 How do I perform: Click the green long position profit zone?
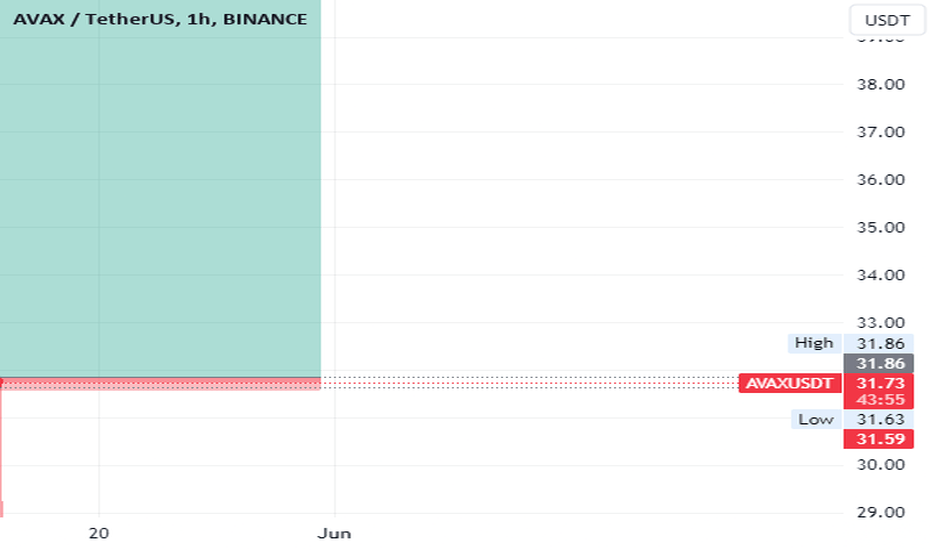[160, 188]
